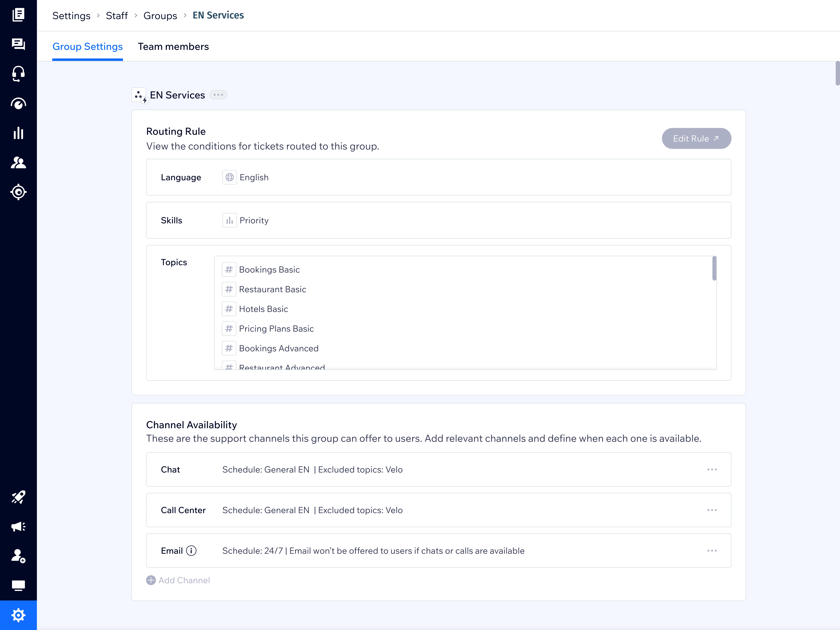This screenshot has height=630, width=840.
Task: Open the knowledge base articles sidebar icon
Action: 18,15
